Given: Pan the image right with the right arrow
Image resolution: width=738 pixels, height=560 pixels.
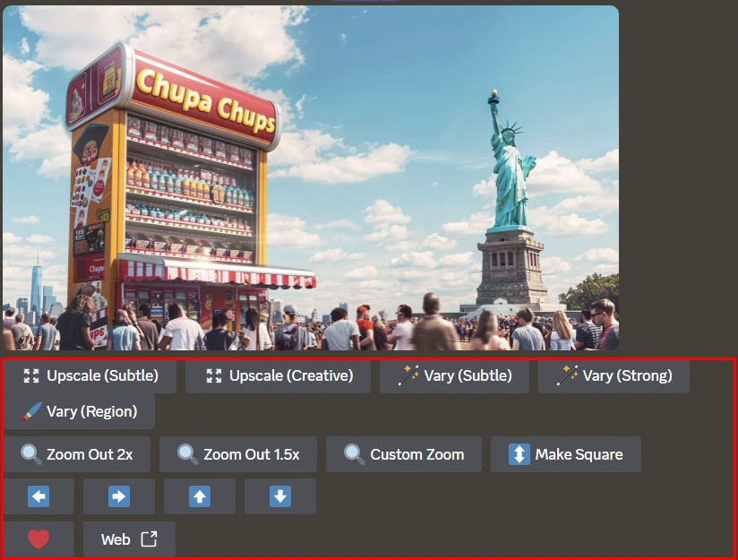Looking at the screenshot, I should pyautogui.click(x=119, y=496).
